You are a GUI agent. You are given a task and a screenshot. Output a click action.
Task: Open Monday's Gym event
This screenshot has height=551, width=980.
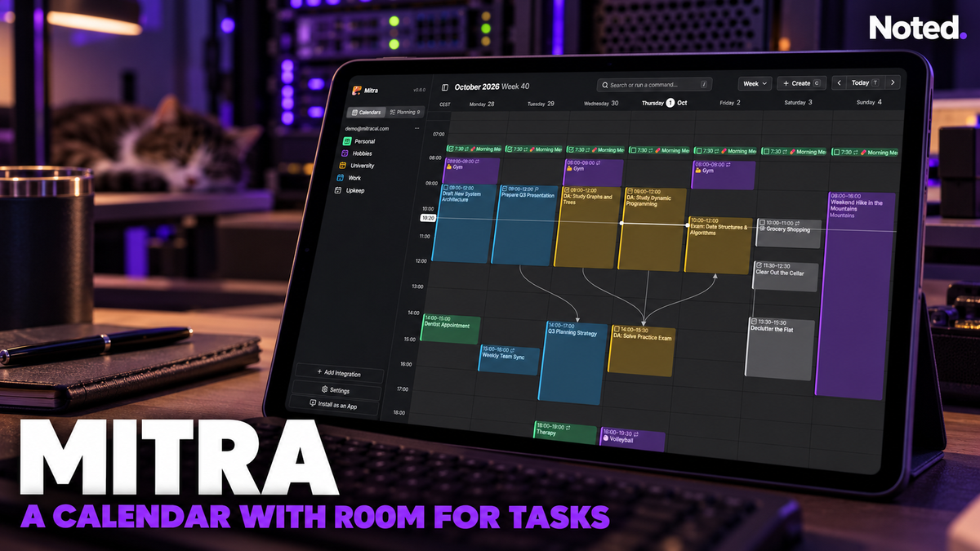click(471, 171)
